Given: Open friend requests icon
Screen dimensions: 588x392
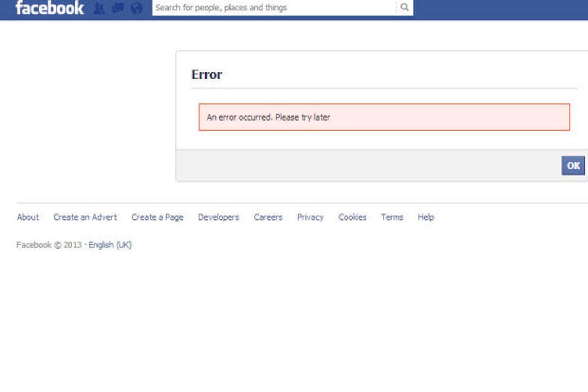Looking at the screenshot, I should pos(99,8).
